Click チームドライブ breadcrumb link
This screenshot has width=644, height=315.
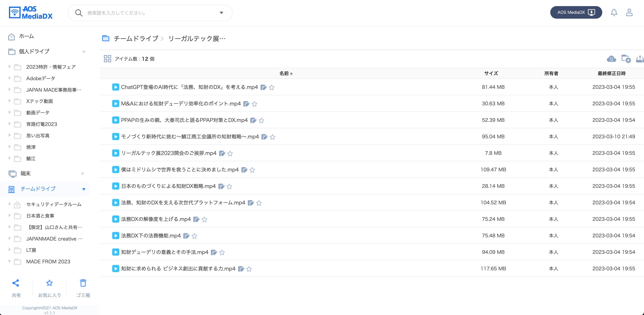136,39
